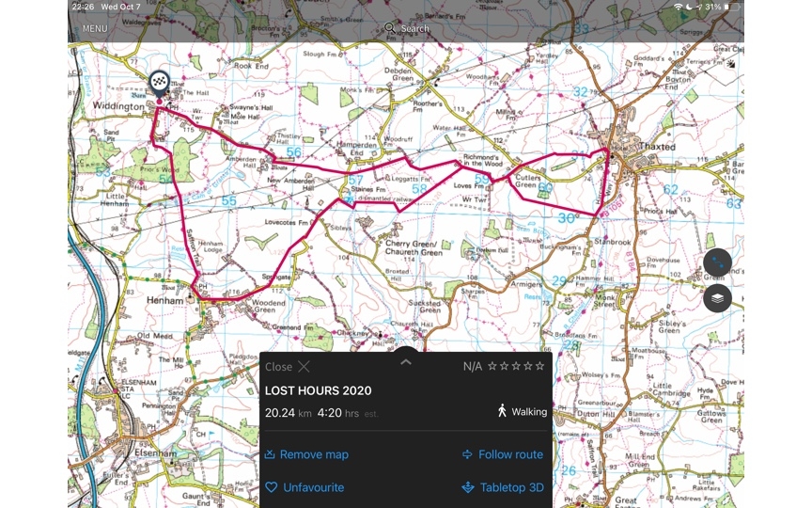Tap the N/A rating label
812x508 pixels.
[473, 367]
